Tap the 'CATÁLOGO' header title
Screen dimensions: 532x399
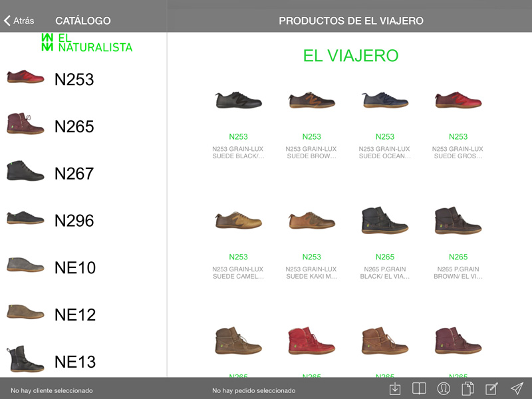pyautogui.click(x=83, y=21)
